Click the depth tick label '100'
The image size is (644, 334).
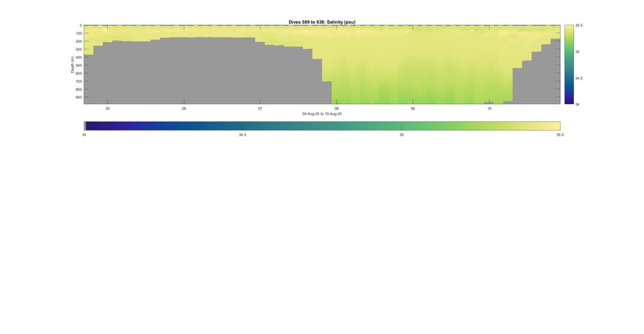pyautogui.click(x=78, y=33)
